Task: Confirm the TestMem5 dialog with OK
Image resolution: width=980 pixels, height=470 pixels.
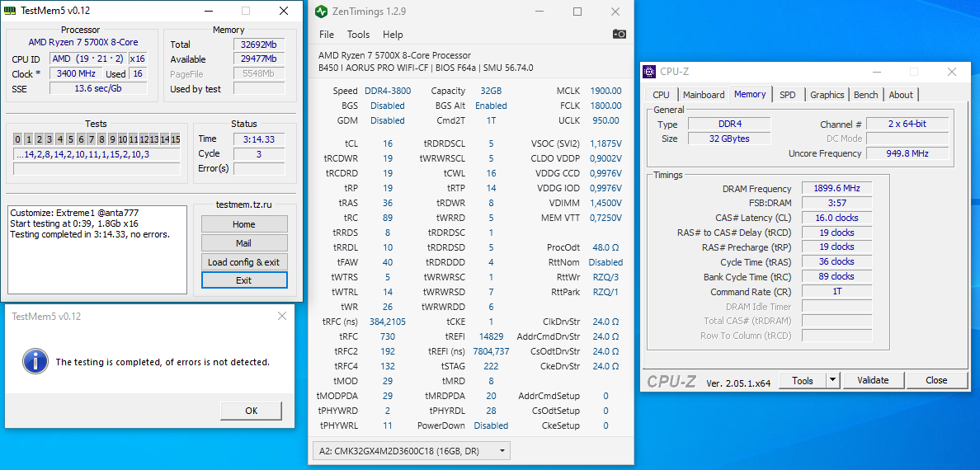Action: click(252, 411)
